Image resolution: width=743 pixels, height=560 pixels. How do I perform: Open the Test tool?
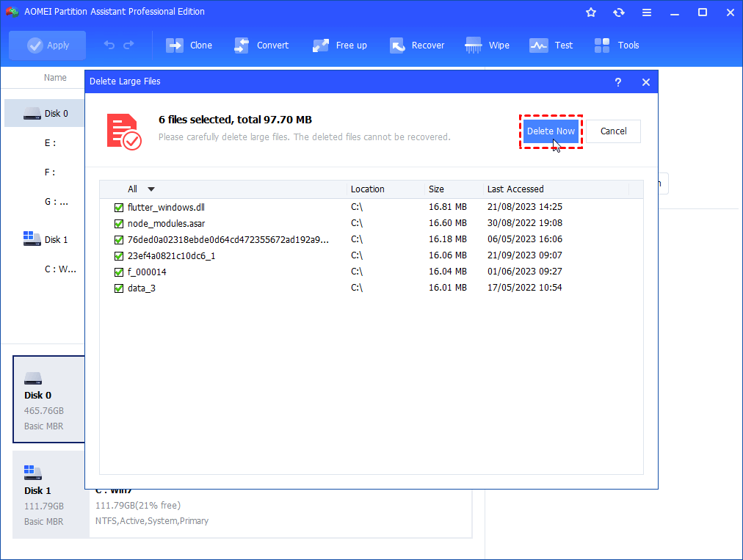click(x=551, y=46)
